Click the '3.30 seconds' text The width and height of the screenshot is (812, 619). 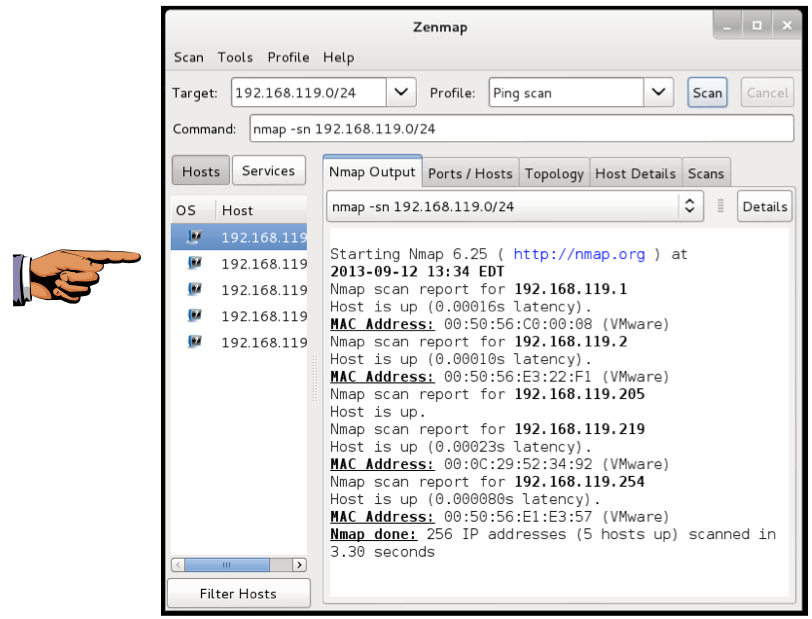pos(382,552)
